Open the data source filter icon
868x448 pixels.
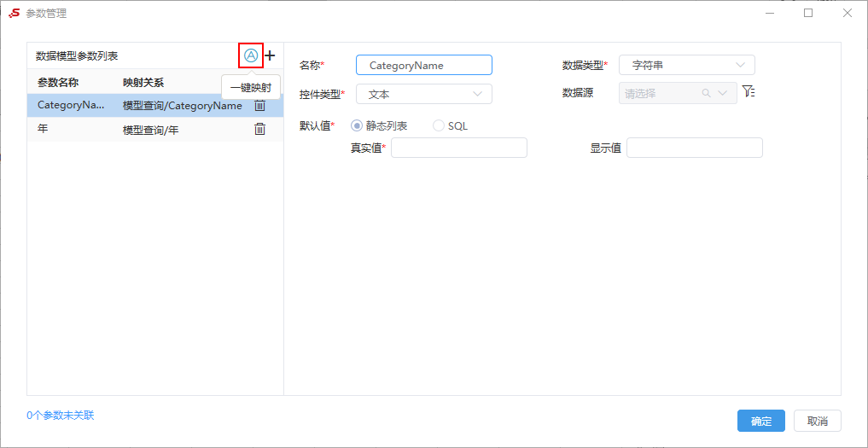click(x=749, y=92)
